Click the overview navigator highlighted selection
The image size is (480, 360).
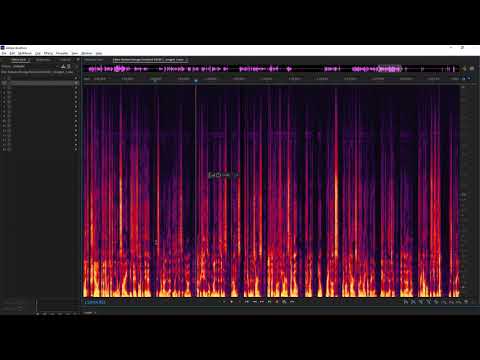[389, 69]
